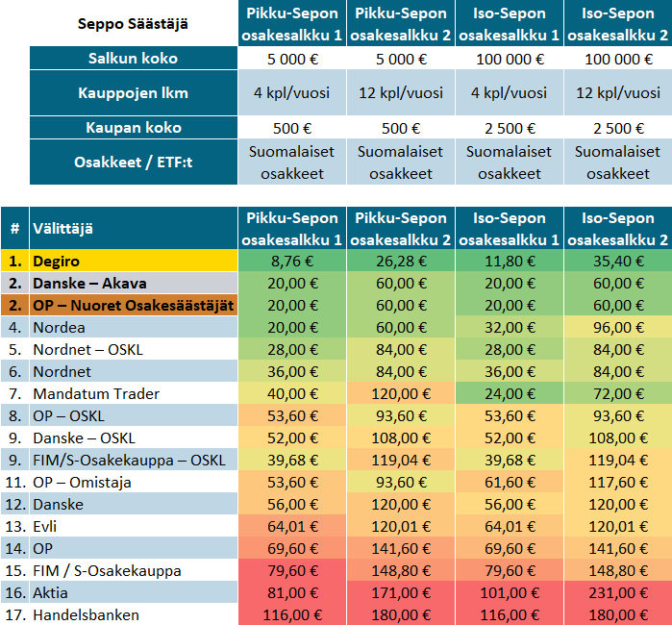The height and width of the screenshot is (625, 672).
Task: Click OP – Omistaja '61,60 €' cell
Action: [x=510, y=483]
